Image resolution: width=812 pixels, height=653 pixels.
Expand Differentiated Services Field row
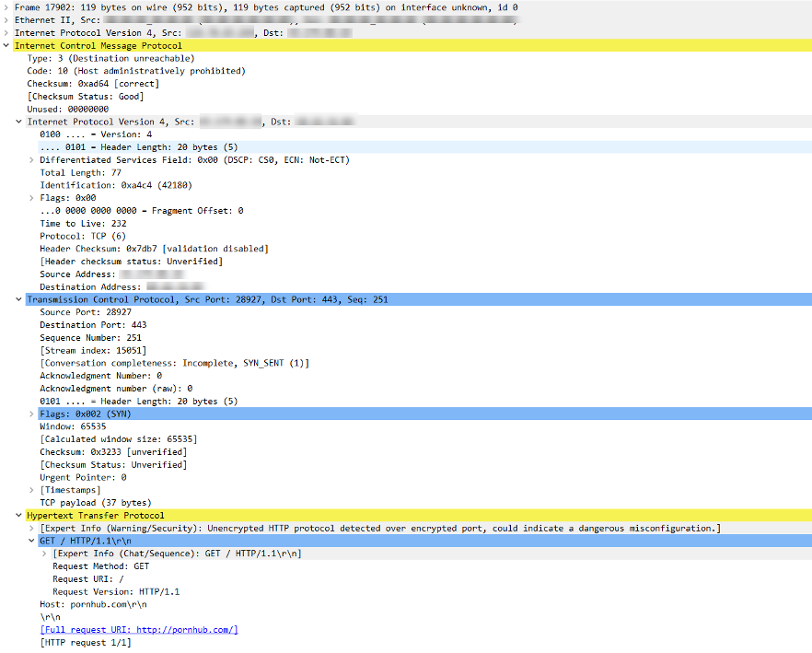click(x=31, y=160)
